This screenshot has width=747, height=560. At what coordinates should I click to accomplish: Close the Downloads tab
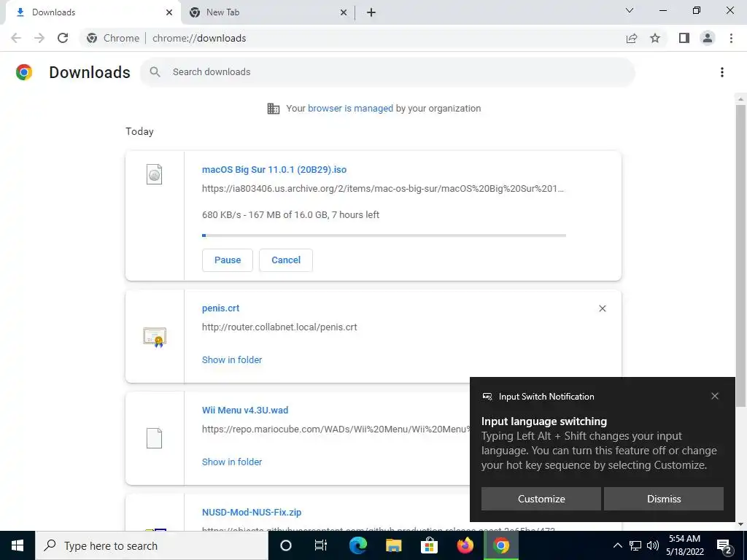(169, 12)
